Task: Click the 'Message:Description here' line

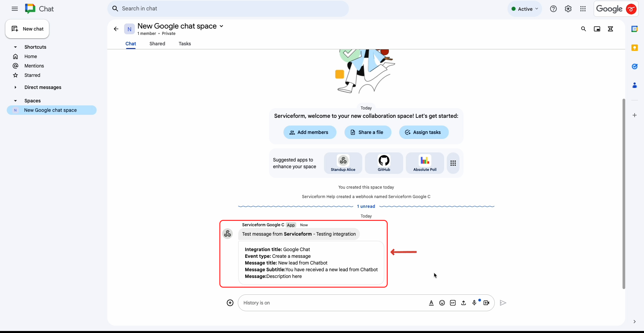Action: coord(273,276)
